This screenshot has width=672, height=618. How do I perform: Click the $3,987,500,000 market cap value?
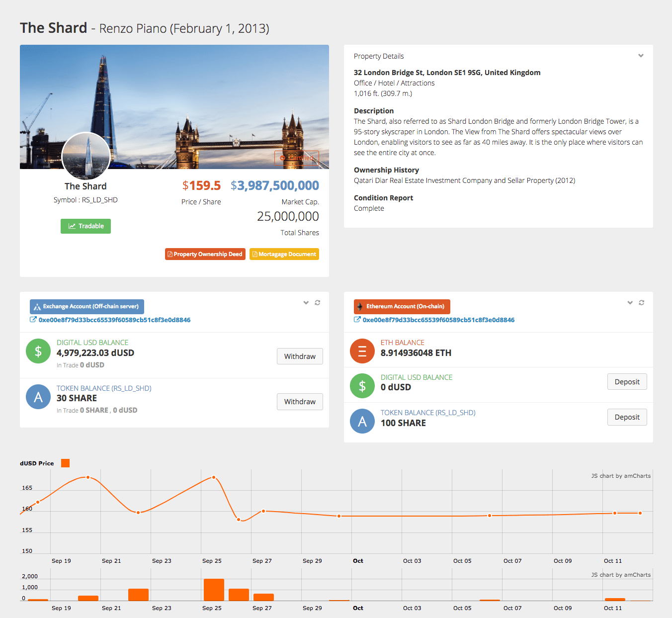pos(275,185)
